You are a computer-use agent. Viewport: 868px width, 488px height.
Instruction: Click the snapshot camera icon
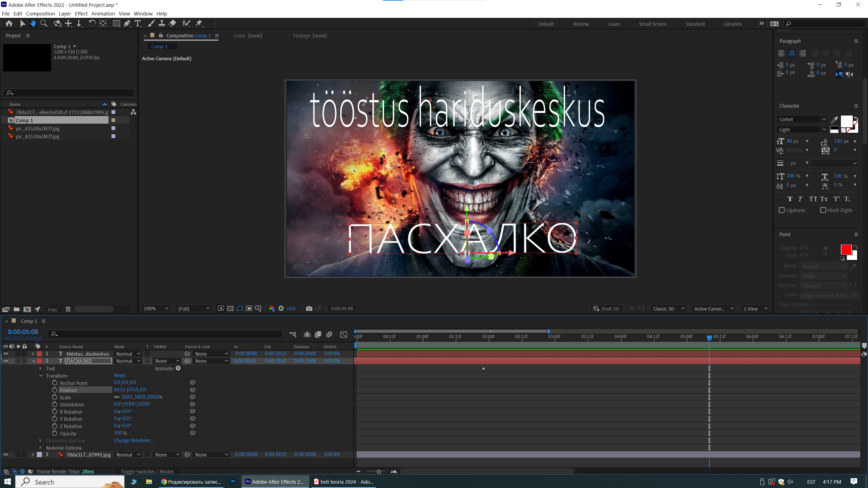tap(309, 309)
